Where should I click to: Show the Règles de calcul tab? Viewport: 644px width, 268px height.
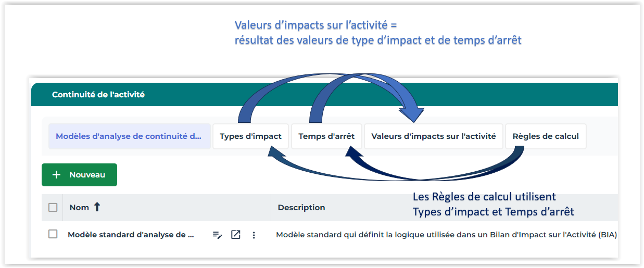546,136
